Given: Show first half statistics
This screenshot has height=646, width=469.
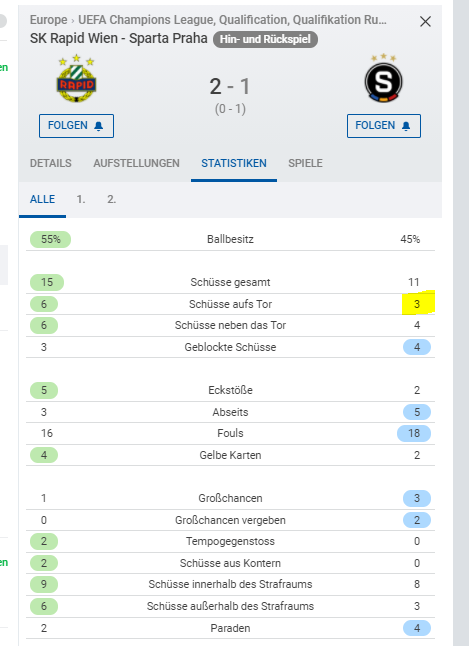Looking at the screenshot, I should pos(81,199).
